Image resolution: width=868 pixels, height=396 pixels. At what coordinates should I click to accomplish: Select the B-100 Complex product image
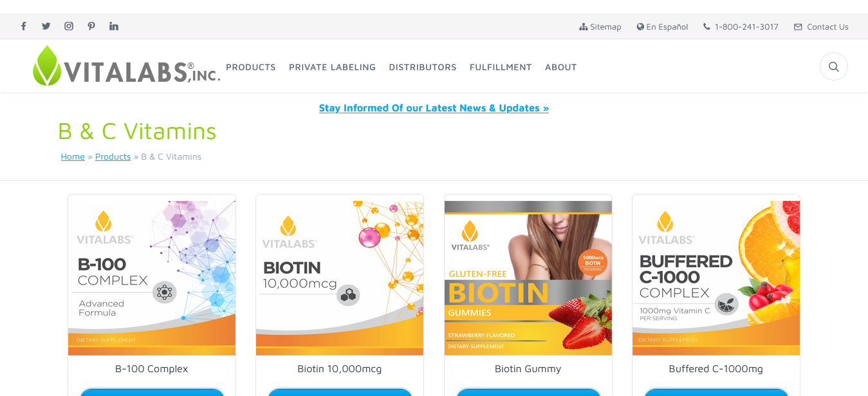click(152, 278)
